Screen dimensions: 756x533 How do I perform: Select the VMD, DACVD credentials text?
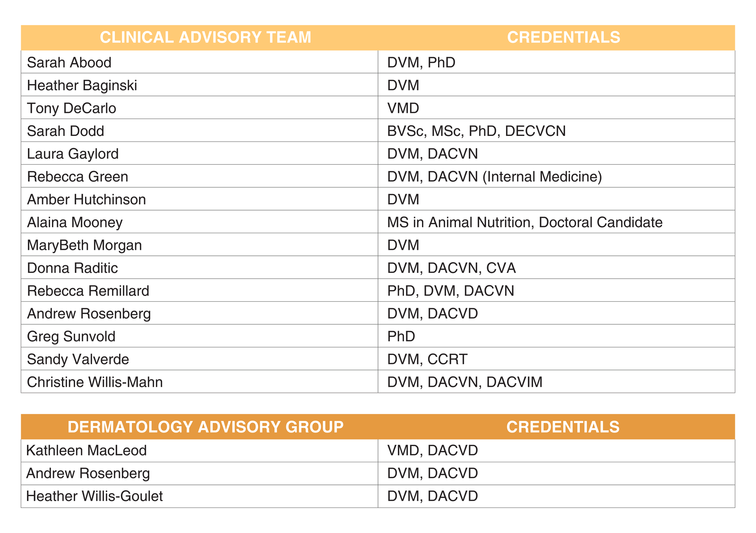pyautogui.click(x=432, y=451)
